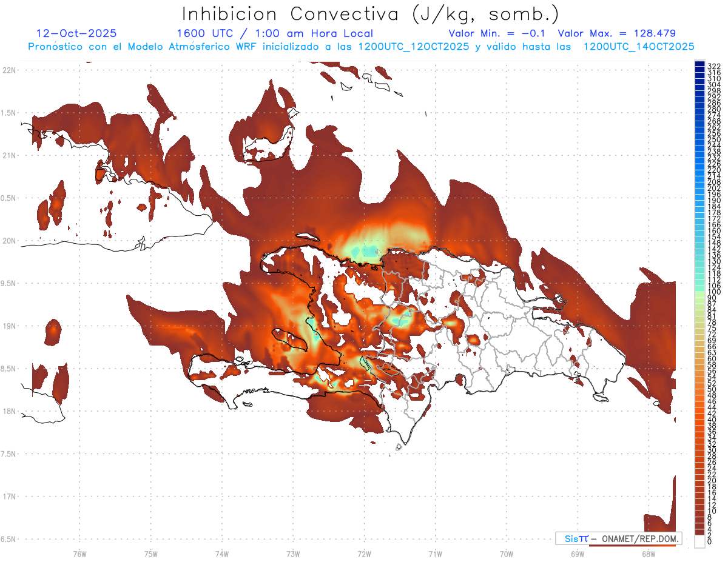This screenshot has width=728, height=562.
Task: Click the 'Valor Max. = 128.479' readout
Action: (x=616, y=33)
